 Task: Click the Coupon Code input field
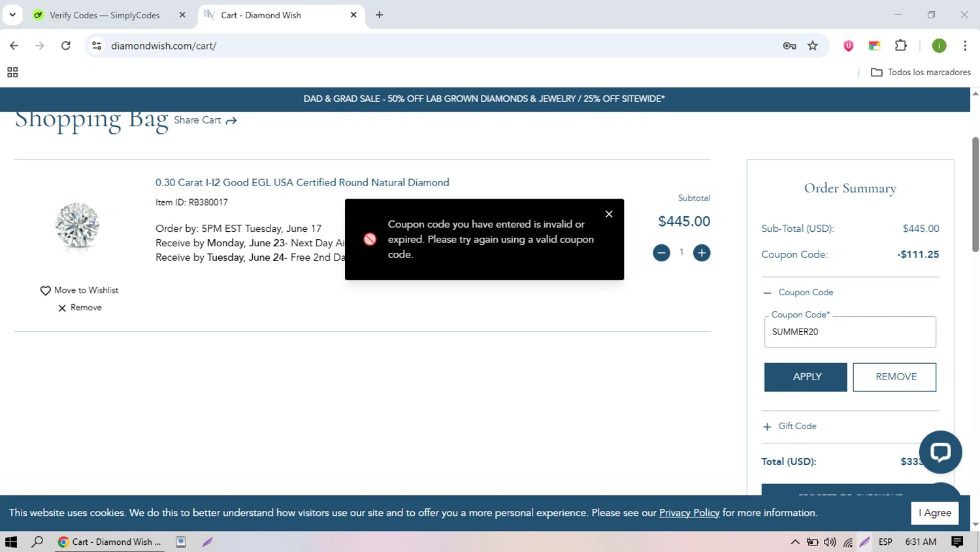850,332
